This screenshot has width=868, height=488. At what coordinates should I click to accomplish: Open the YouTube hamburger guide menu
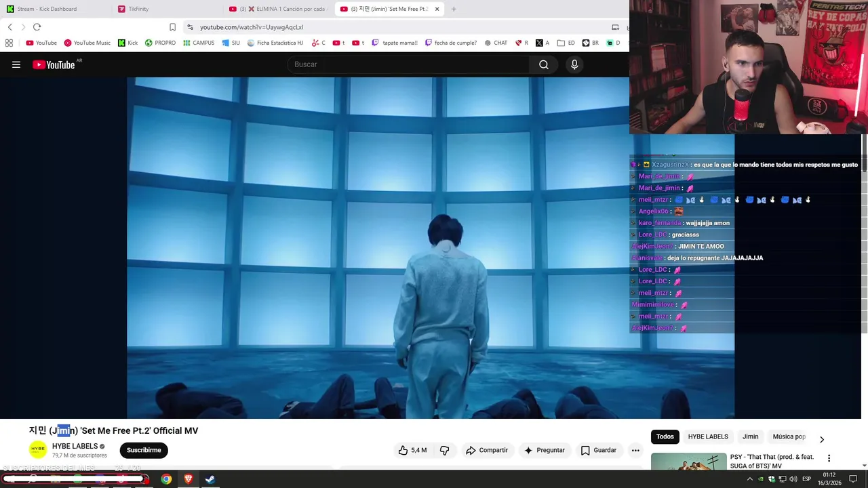(16, 64)
